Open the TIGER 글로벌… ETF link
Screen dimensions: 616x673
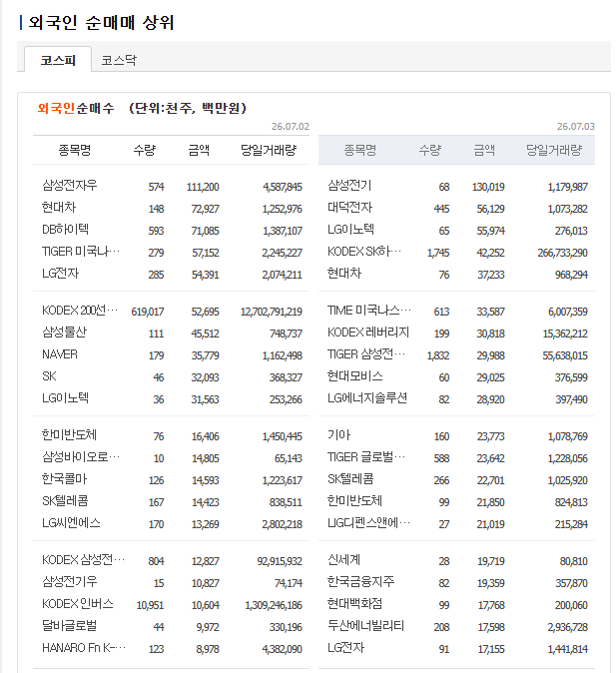click(x=366, y=457)
